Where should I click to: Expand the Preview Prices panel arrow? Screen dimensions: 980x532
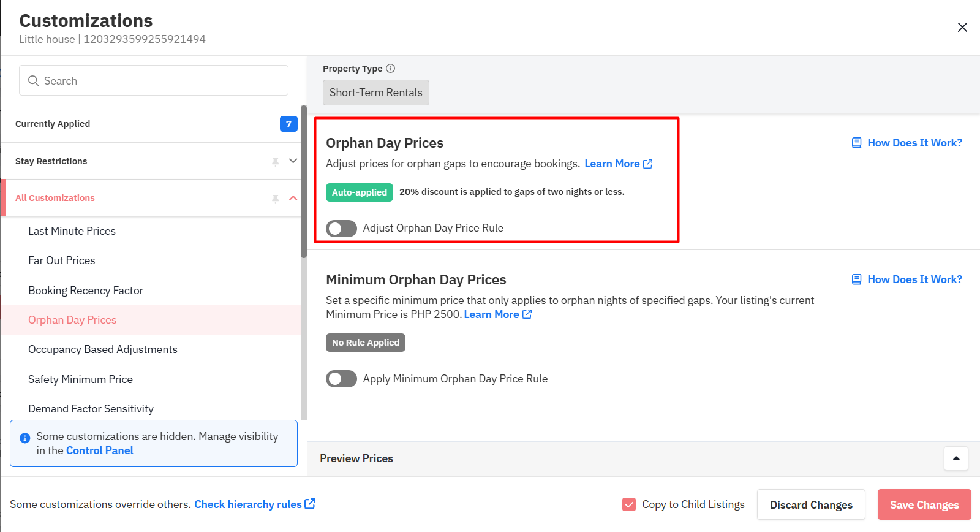click(x=956, y=458)
